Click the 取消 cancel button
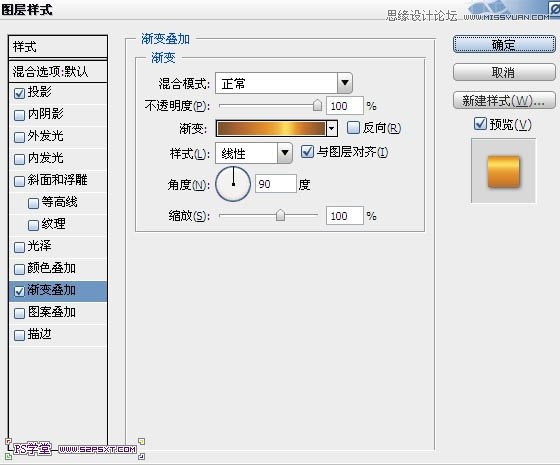The height and width of the screenshot is (465, 560). click(x=504, y=72)
